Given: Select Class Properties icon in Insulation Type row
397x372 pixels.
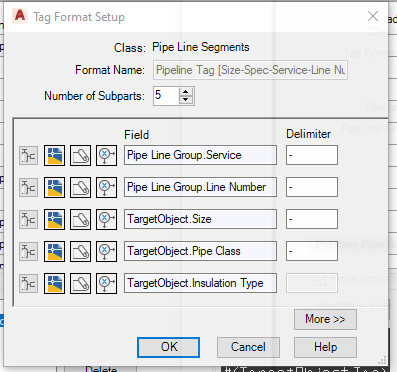Looking at the screenshot, I should (x=28, y=283).
